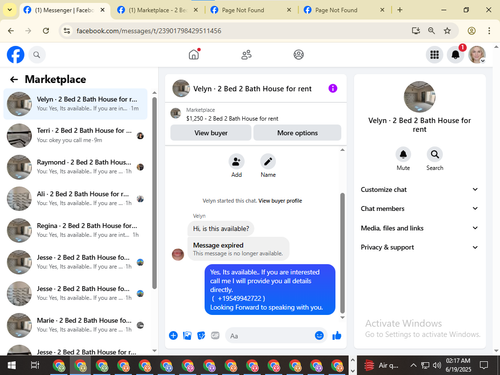Image resolution: width=500 pixels, height=375 pixels.
Task: Expand Media, files and links section
Action: (419, 228)
